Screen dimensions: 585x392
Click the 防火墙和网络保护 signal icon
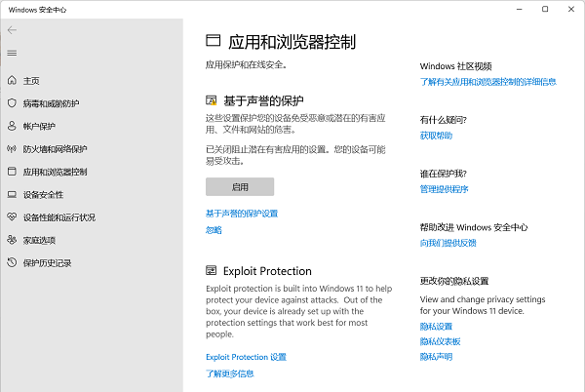(x=12, y=149)
